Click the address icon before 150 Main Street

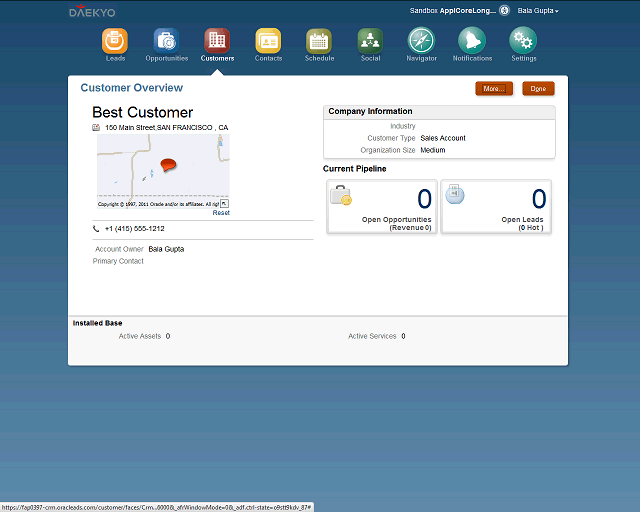[x=96, y=127]
